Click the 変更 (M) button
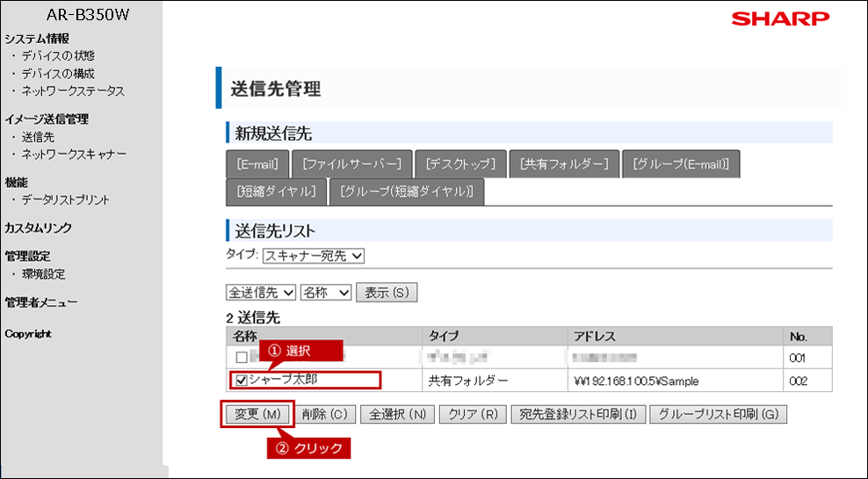This screenshot has width=868, height=479. click(x=257, y=414)
